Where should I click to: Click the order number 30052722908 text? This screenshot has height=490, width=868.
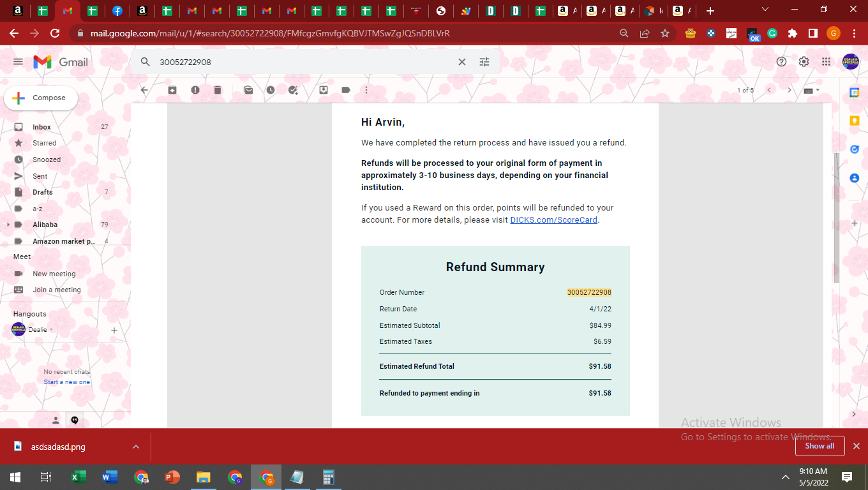tap(589, 292)
